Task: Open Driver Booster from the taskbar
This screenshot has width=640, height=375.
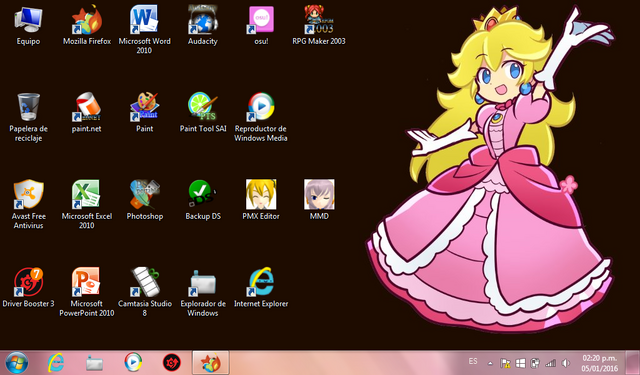Action: (x=172, y=362)
